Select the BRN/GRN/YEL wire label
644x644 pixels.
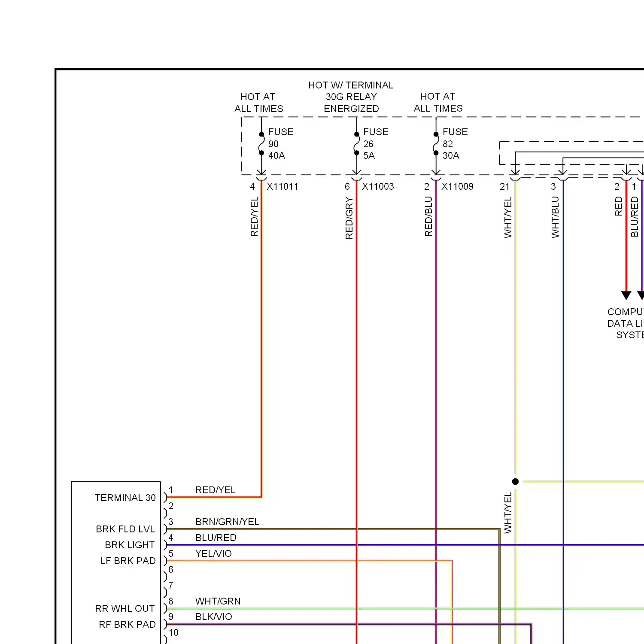tap(227, 522)
